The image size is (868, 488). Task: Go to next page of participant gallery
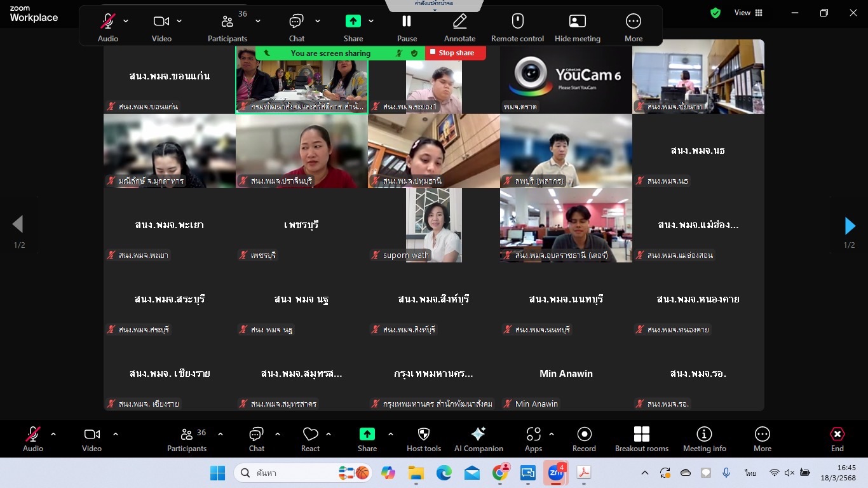850,226
